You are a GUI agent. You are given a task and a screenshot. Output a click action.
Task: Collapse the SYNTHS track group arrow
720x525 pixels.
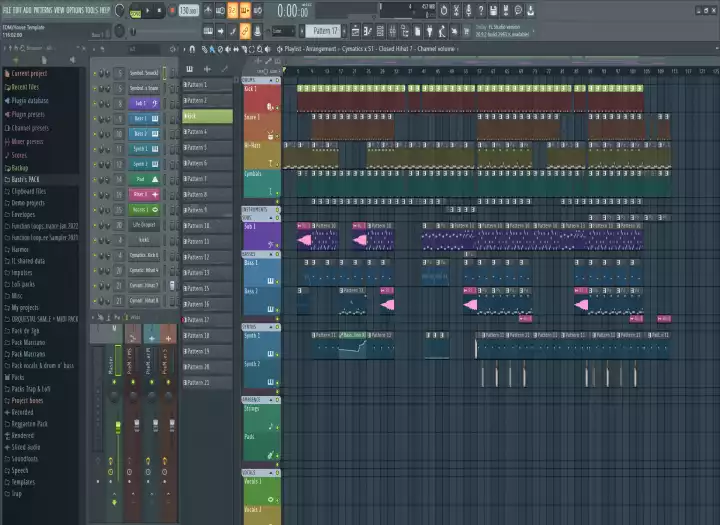[271, 327]
